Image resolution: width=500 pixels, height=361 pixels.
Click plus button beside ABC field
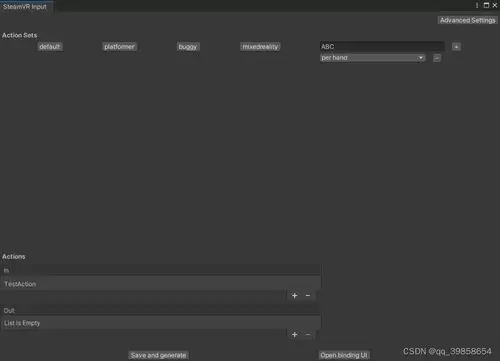456,47
